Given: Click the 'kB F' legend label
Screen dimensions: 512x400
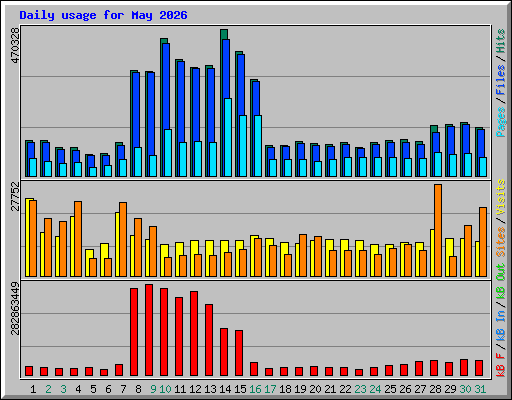Looking at the screenshot, I should 501,365.
